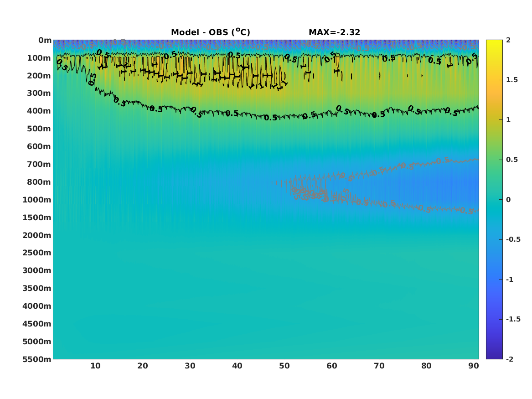The image size is (532, 399).
Task: Click the plot title 'Model - OBS (°C)'
Action: point(210,32)
